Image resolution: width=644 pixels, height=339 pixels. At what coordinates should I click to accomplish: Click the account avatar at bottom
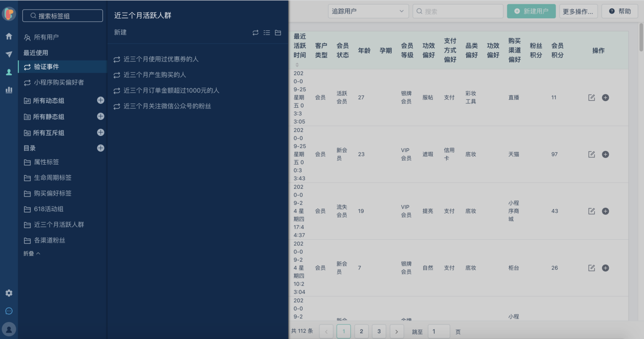tap(9, 329)
